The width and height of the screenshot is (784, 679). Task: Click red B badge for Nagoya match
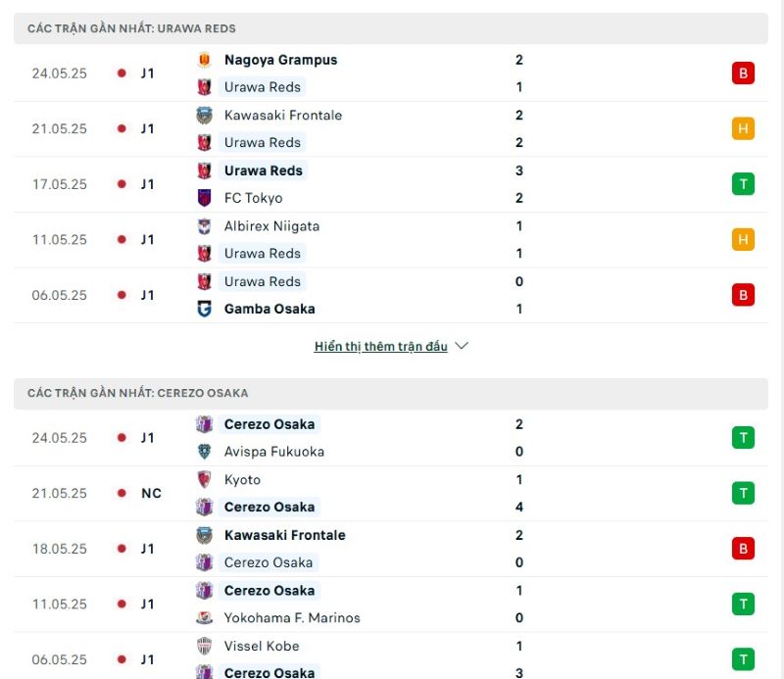click(x=743, y=73)
